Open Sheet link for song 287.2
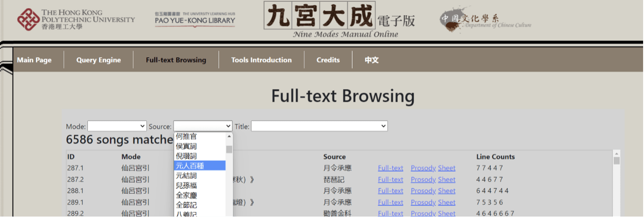 [447, 179]
